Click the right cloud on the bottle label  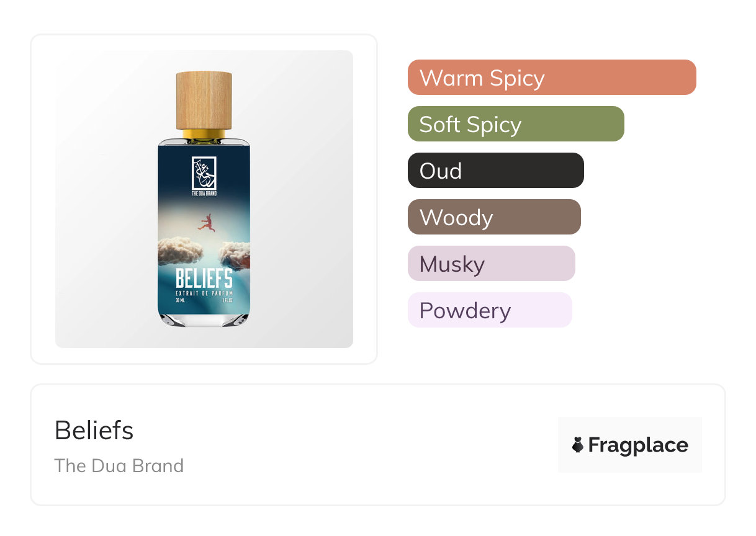[x=235, y=254]
